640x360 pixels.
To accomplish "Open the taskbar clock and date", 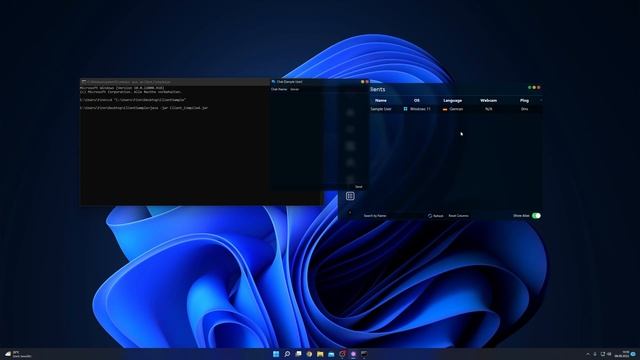I will [x=621, y=354].
